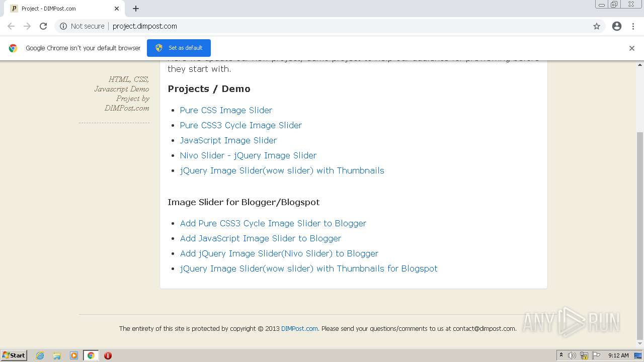The height and width of the screenshot is (362, 644).
Task: Click Image Slider for Blogger/Blogspot heading
Action: point(244,202)
